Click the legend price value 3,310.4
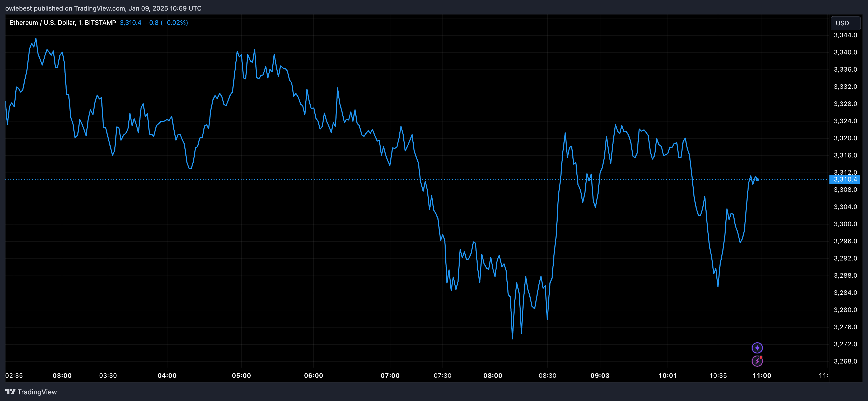 pos(130,22)
